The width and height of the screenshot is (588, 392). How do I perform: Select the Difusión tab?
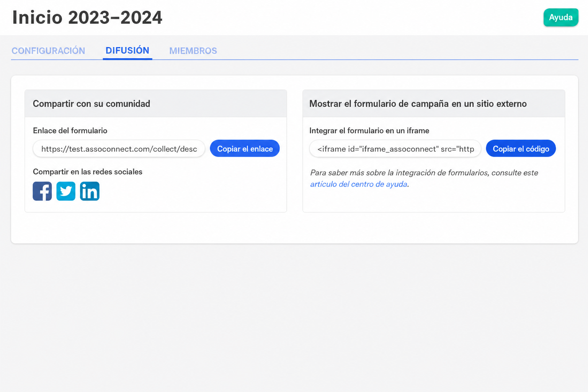coord(127,51)
